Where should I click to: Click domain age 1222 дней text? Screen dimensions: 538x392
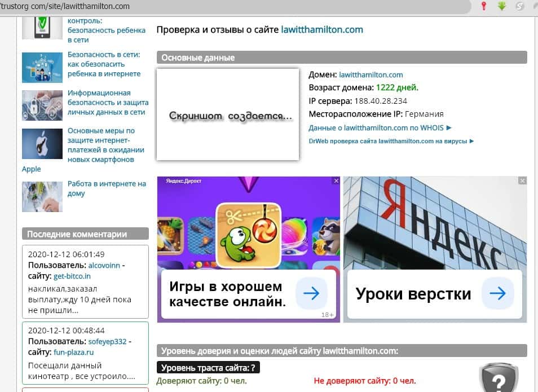point(398,87)
